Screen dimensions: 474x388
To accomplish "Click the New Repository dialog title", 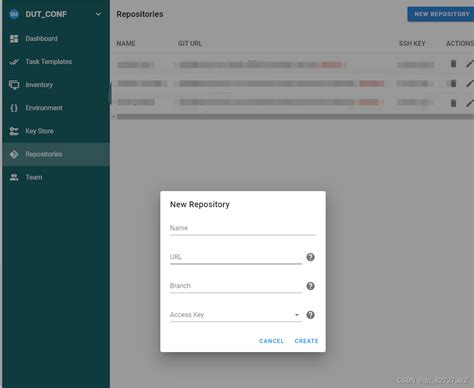I will [x=200, y=204].
